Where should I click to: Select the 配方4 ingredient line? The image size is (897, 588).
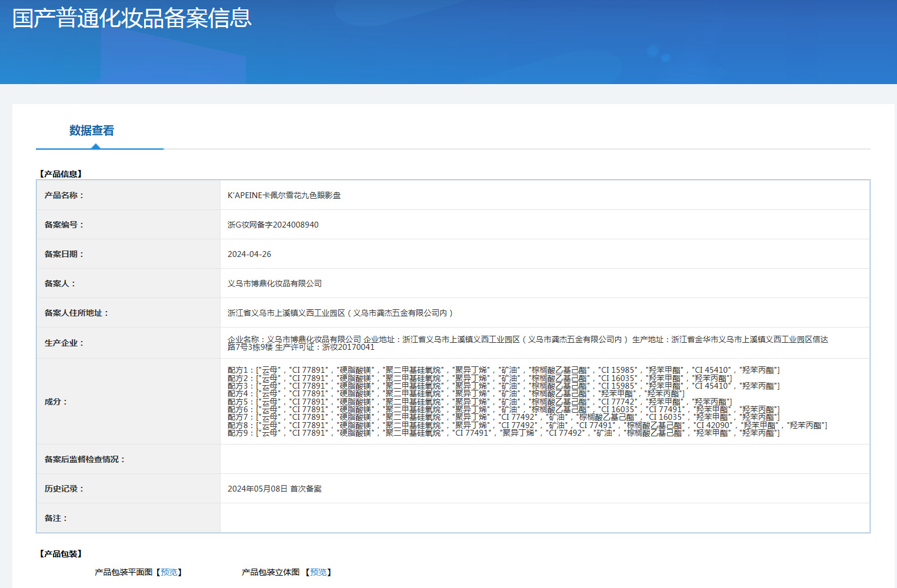click(x=456, y=393)
